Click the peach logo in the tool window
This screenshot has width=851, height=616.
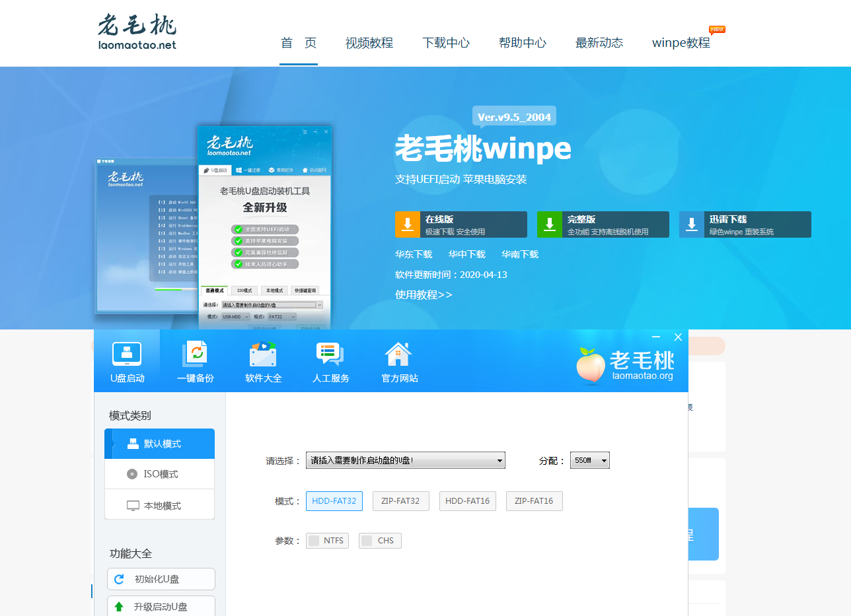pos(590,366)
